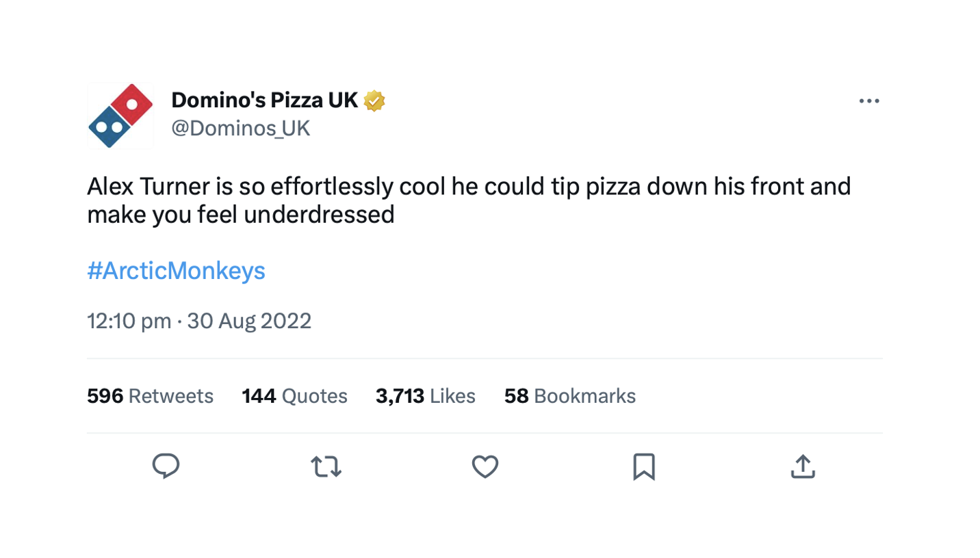980x558 pixels.
Task: Retweet this Domino's post
Action: [x=326, y=466]
